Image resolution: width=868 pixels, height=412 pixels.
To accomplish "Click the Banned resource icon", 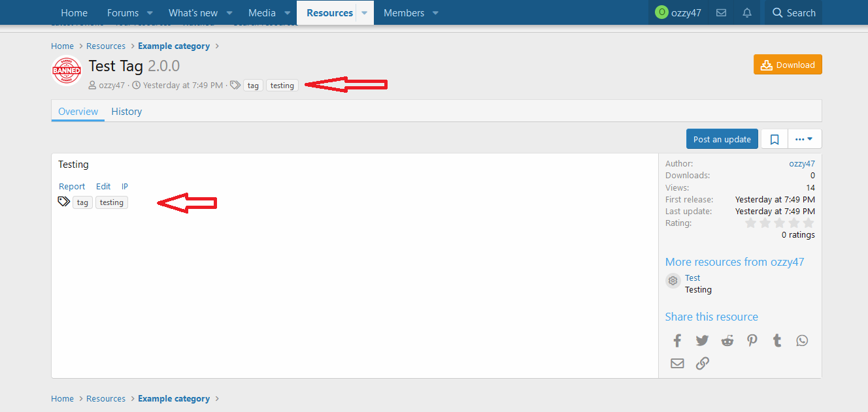I will coord(67,71).
